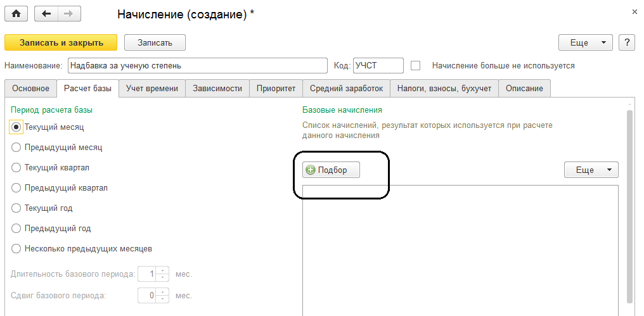
Task: Open the top Еще dropdown menu
Action: [x=585, y=42]
